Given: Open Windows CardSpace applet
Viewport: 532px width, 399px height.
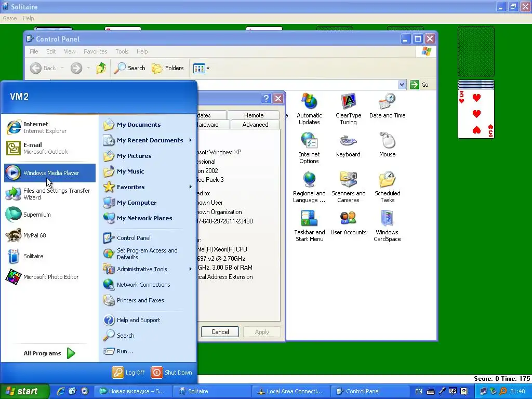Looking at the screenshot, I should [387, 226].
